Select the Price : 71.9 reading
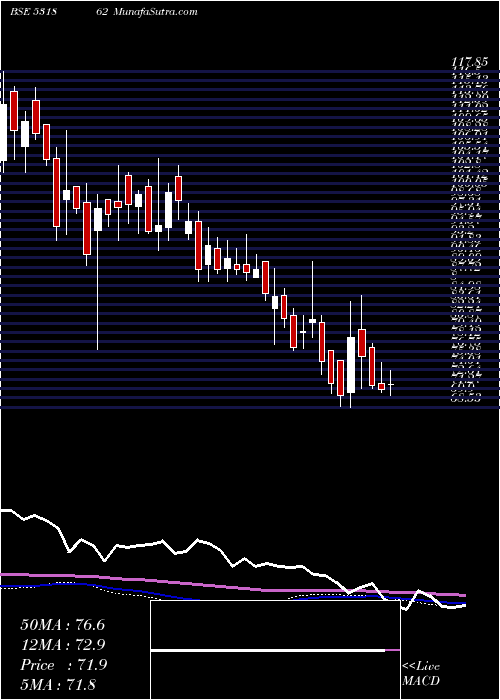Screen dimensions: 500x700 pyautogui.click(x=63, y=665)
